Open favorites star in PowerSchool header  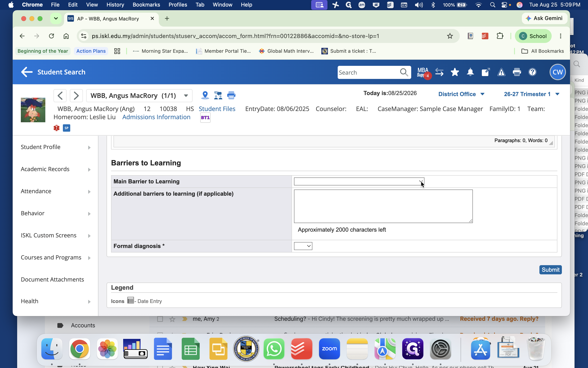pyautogui.click(x=455, y=72)
